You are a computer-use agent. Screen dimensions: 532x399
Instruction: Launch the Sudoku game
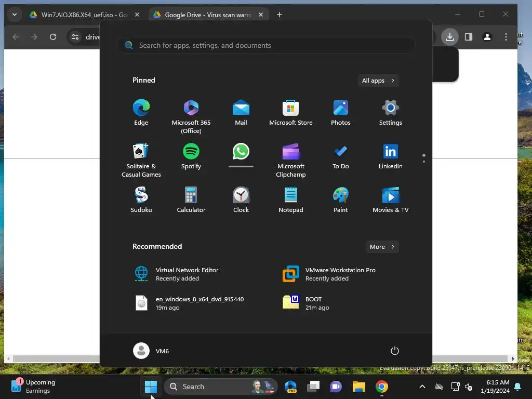[x=141, y=200]
